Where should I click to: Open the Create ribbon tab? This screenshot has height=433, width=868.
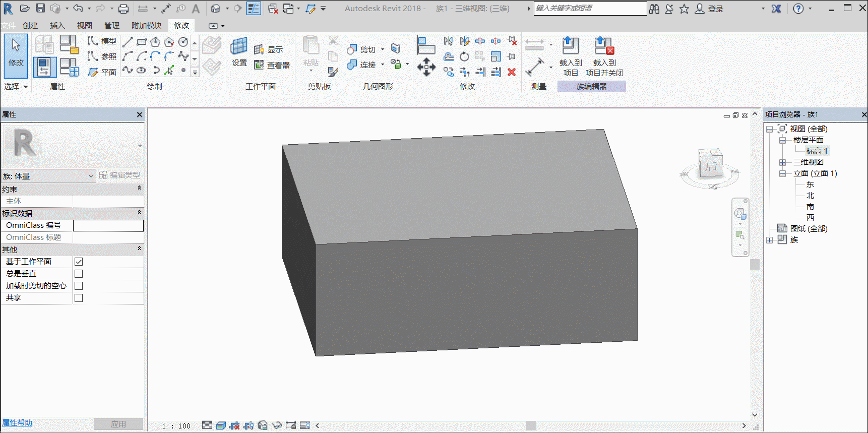pos(30,25)
